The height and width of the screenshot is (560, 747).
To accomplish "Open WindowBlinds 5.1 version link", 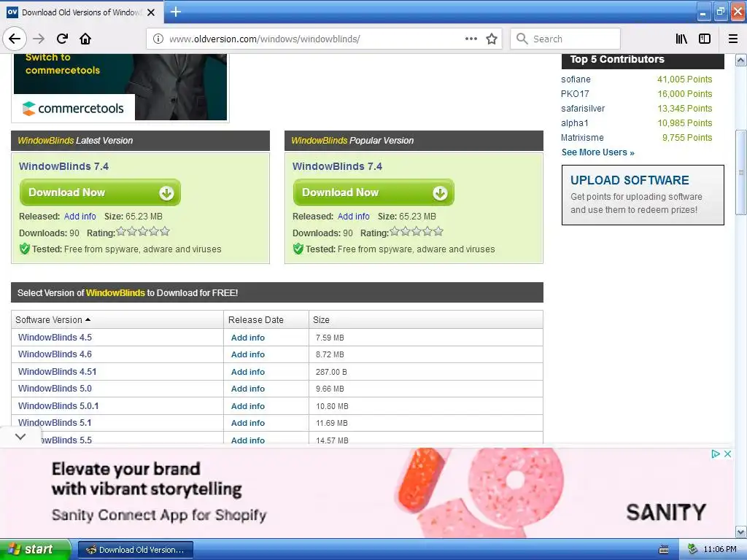I will click(x=55, y=423).
